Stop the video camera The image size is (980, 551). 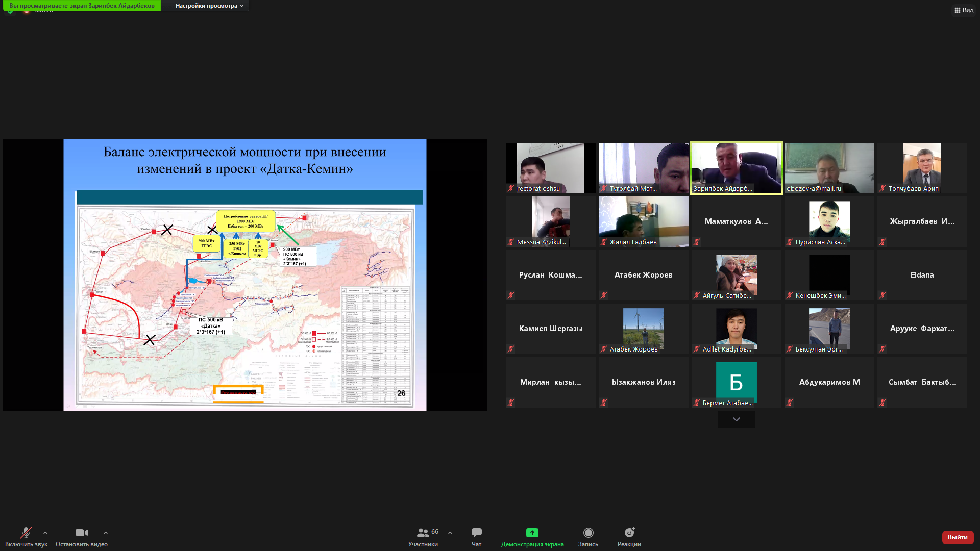point(81,533)
